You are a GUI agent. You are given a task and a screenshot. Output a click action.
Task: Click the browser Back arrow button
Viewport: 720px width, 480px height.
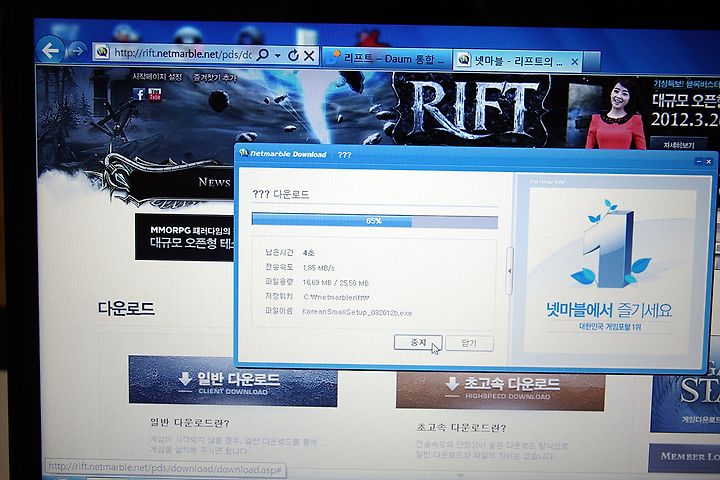click(50, 50)
